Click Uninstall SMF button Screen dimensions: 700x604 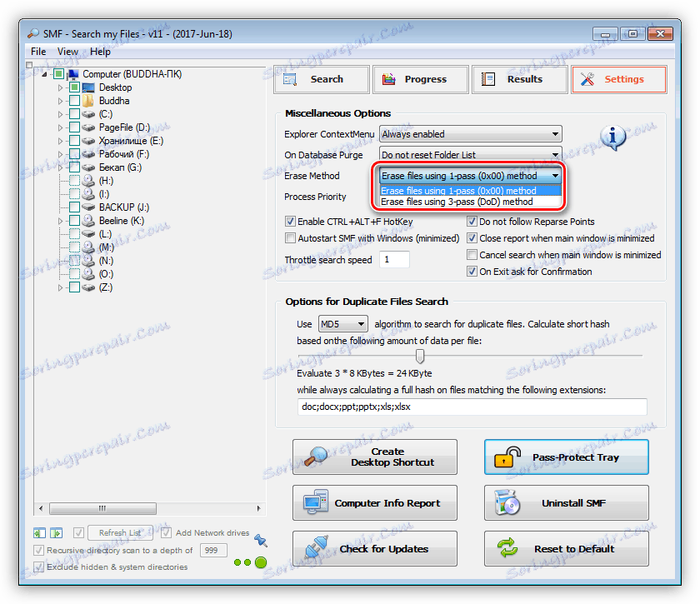567,502
